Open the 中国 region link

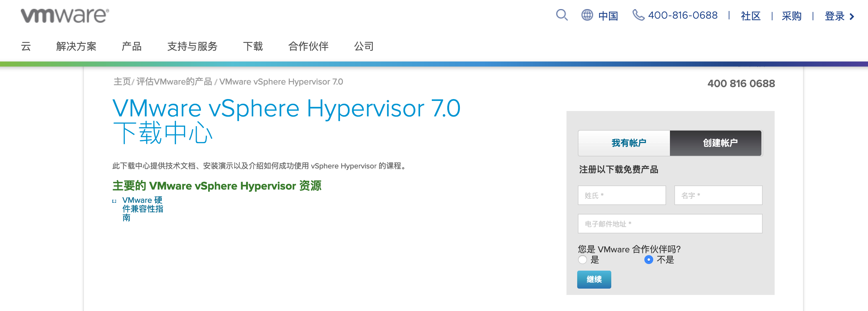[x=608, y=16]
